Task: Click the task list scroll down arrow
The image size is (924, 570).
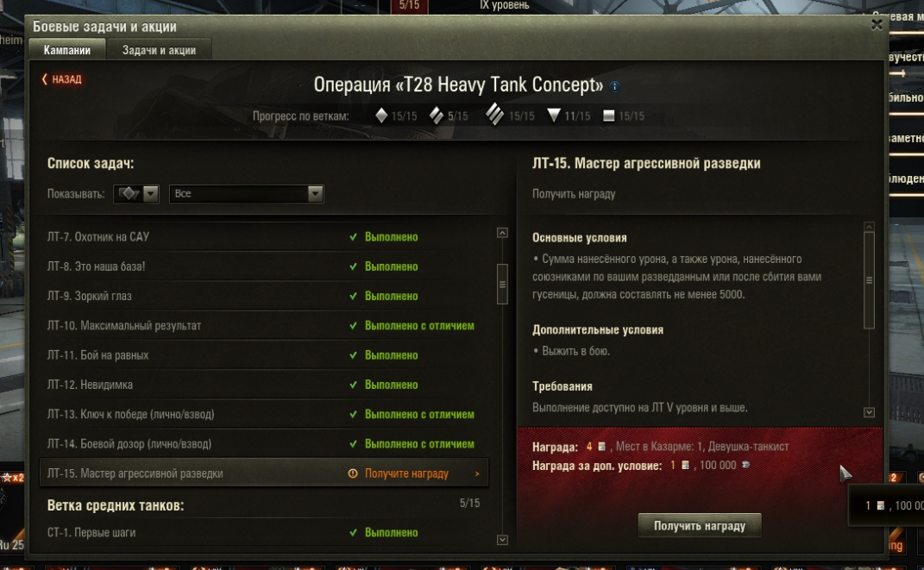Action: 502,540
